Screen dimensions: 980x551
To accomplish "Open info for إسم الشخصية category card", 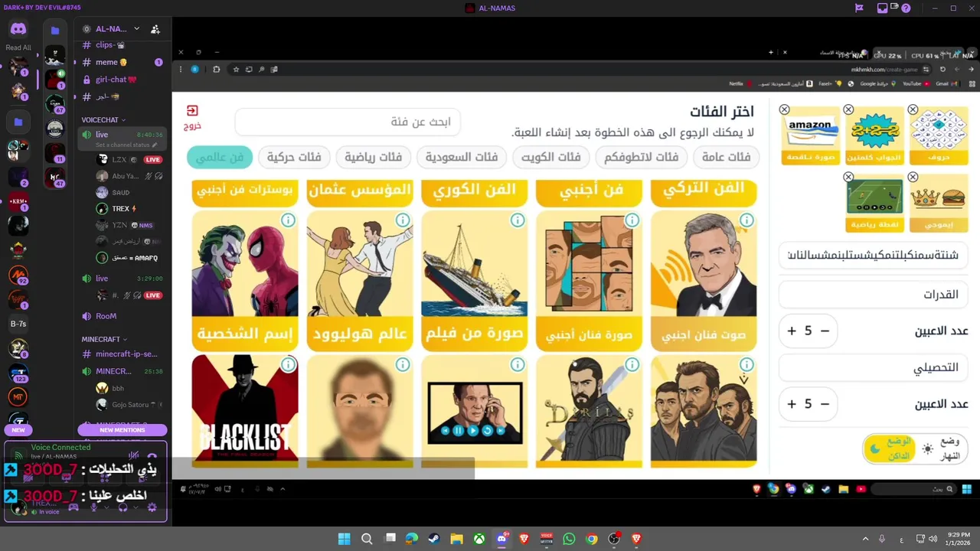I will pos(288,220).
